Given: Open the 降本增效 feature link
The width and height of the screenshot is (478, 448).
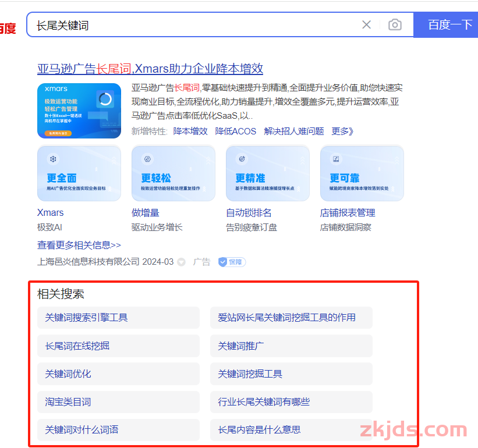Looking at the screenshot, I should tap(190, 131).
